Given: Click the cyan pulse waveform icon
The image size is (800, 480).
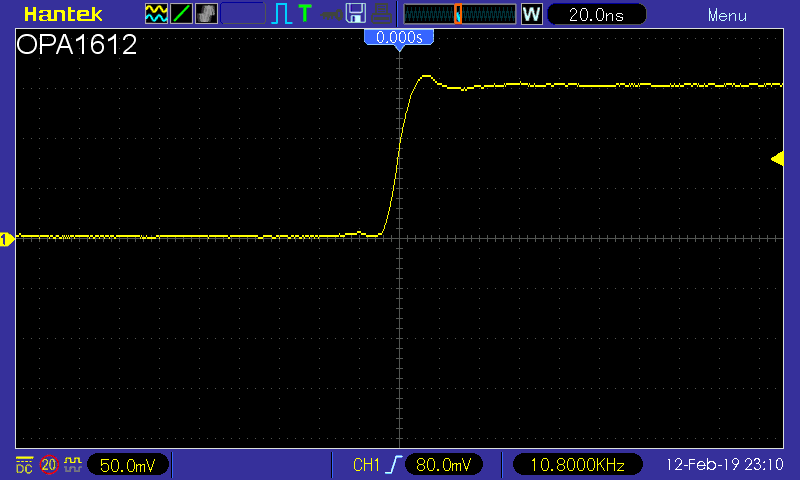Looking at the screenshot, I should pyautogui.click(x=282, y=14).
